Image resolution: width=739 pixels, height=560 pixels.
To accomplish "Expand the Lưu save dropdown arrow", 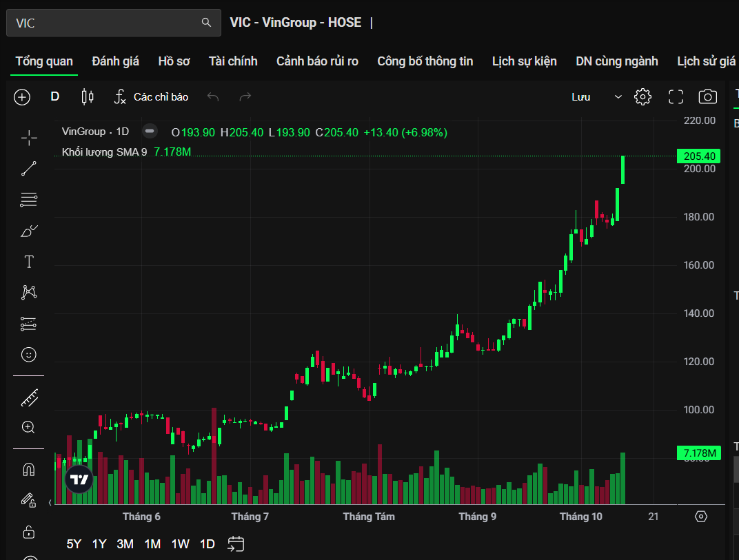I will click(618, 97).
